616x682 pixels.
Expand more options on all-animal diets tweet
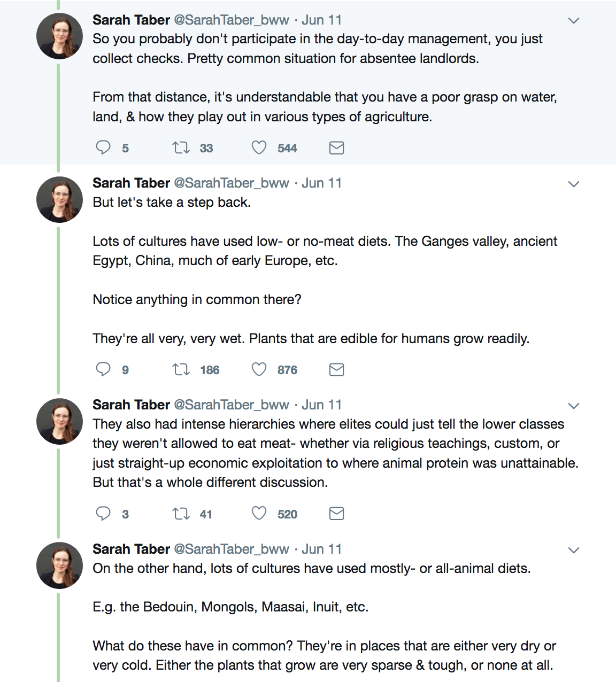click(574, 551)
